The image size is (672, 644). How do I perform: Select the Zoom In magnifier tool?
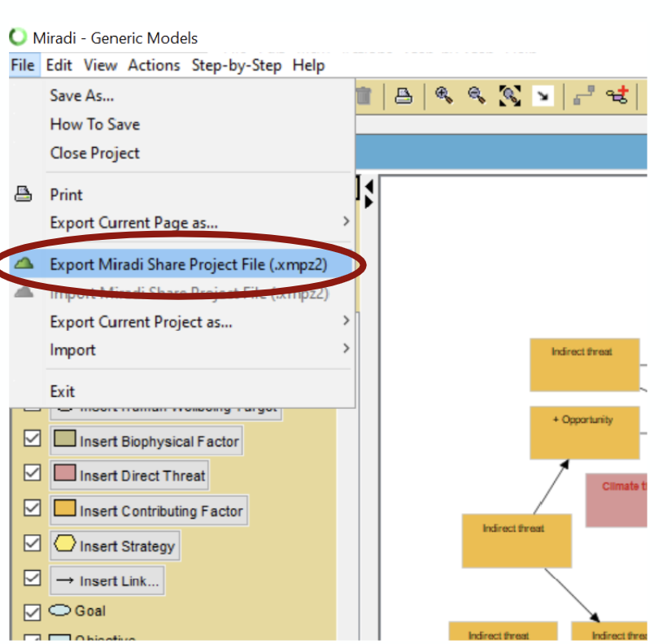click(x=444, y=95)
